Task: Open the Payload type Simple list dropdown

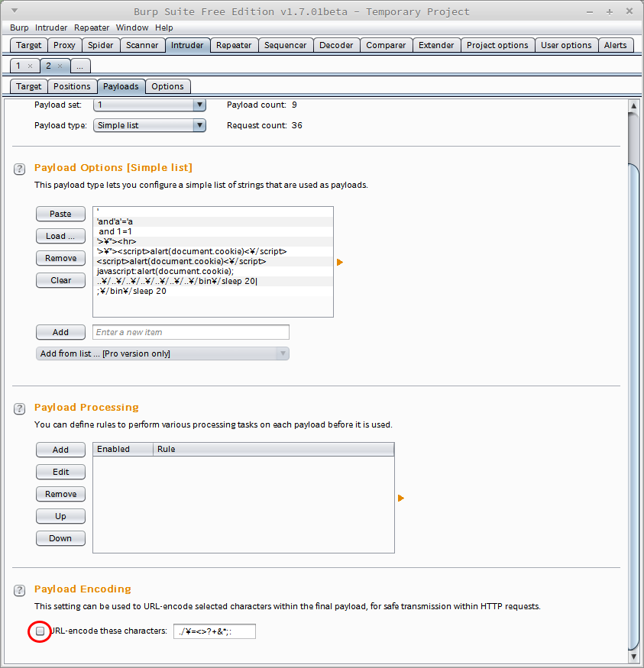Action: pyautogui.click(x=150, y=125)
